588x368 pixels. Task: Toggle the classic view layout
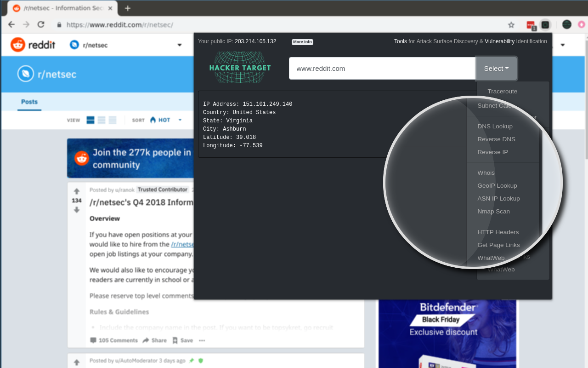pos(101,120)
